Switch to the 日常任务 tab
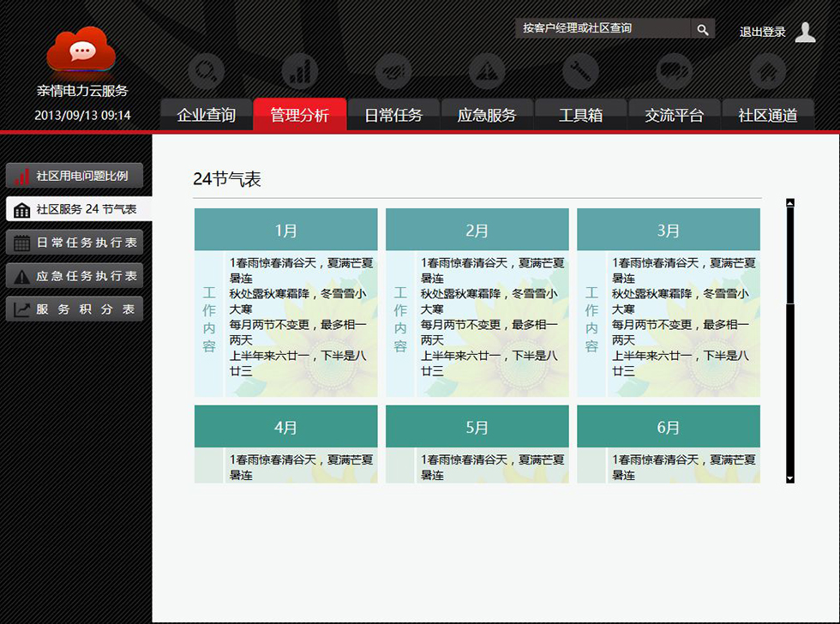The image size is (840, 624). 393,115
